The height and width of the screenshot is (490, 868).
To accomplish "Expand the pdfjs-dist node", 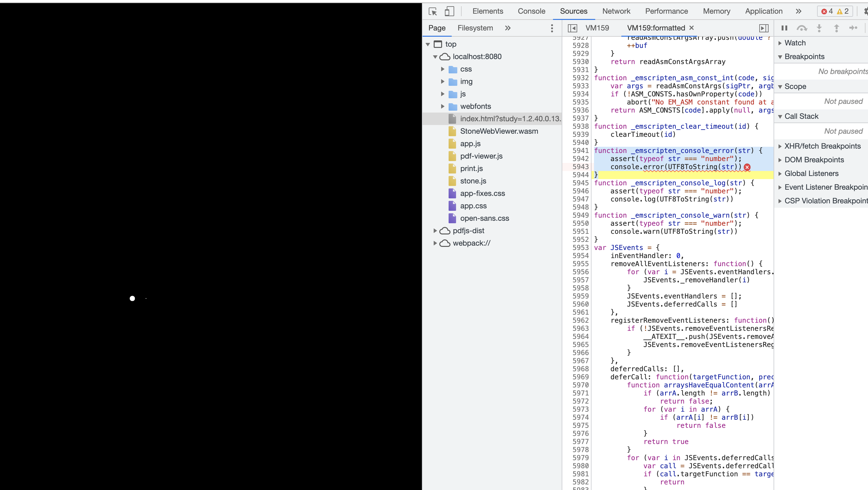I will coord(435,231).
